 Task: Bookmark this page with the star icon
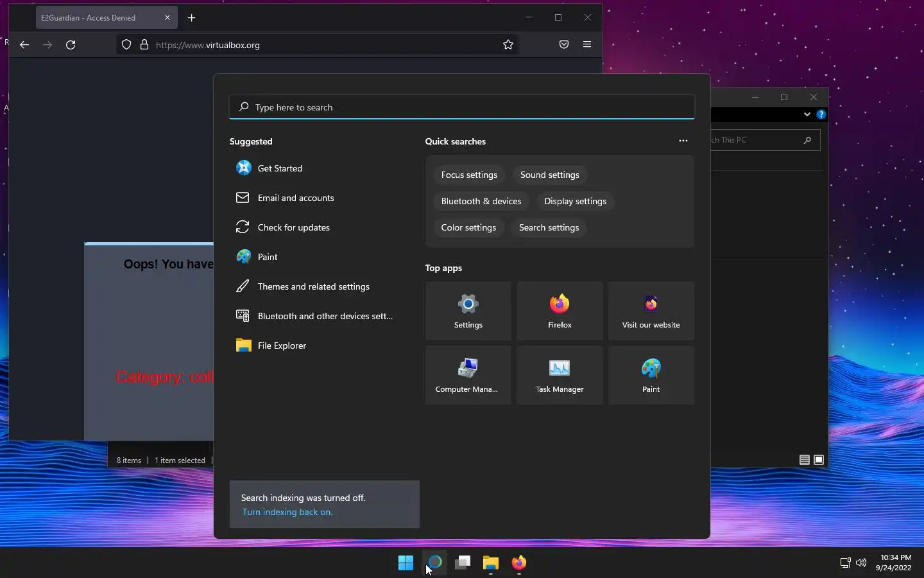(508, 45)
